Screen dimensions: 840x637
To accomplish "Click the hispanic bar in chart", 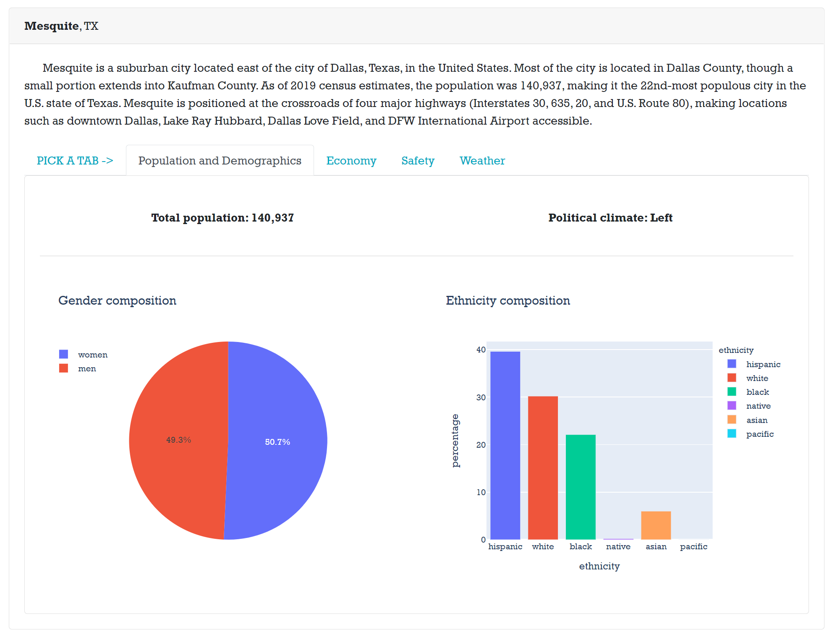I will (505, 445).
